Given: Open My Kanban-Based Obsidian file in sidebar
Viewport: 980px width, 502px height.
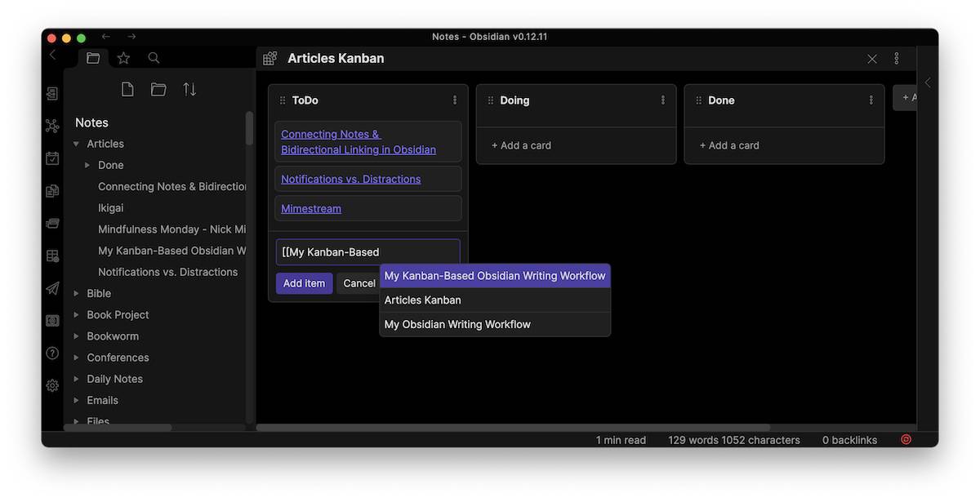Looking at the screenshot, I should click(171, 251).
